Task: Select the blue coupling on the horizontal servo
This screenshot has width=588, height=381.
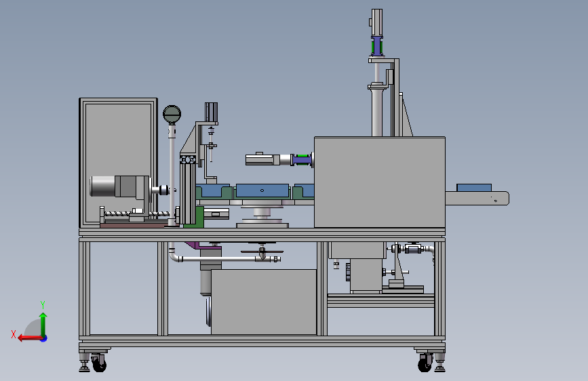Action: [302, 160]
